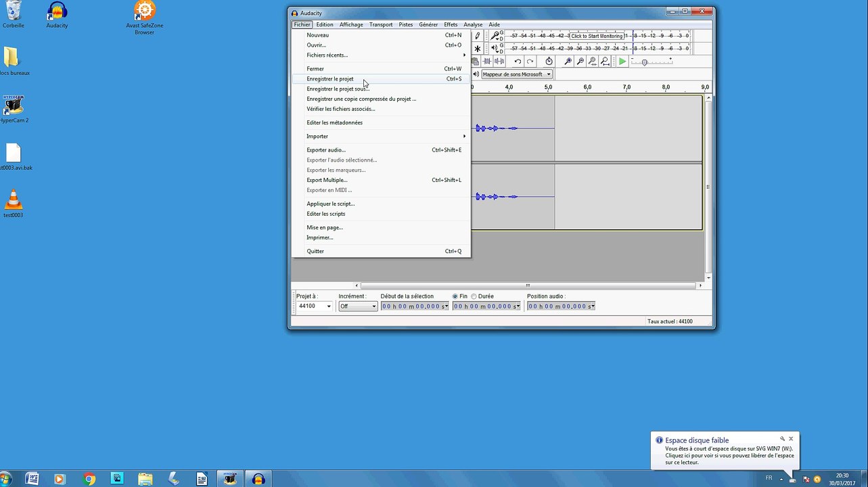Undo the last action
This screenshot has width=868, height=487.
(518, 62)
